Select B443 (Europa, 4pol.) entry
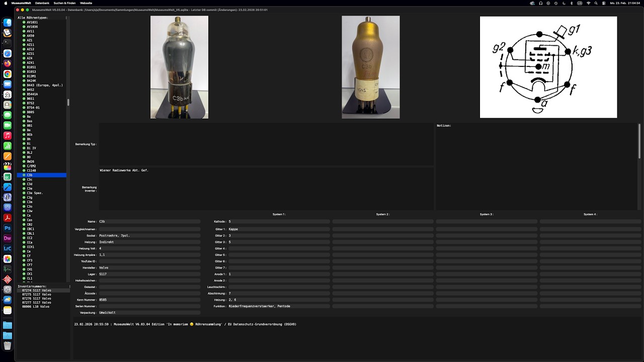644x362 pixels. (42, 85)
